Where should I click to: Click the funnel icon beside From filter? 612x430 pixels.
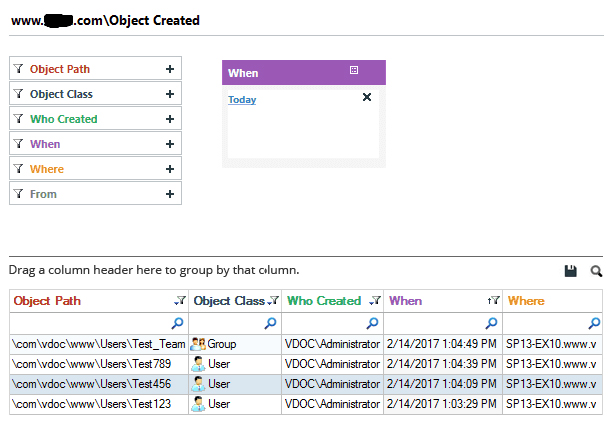(x=18, y=194)
